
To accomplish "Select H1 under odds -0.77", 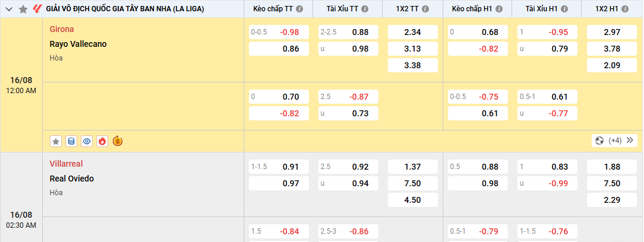I will tap(548, 113).
